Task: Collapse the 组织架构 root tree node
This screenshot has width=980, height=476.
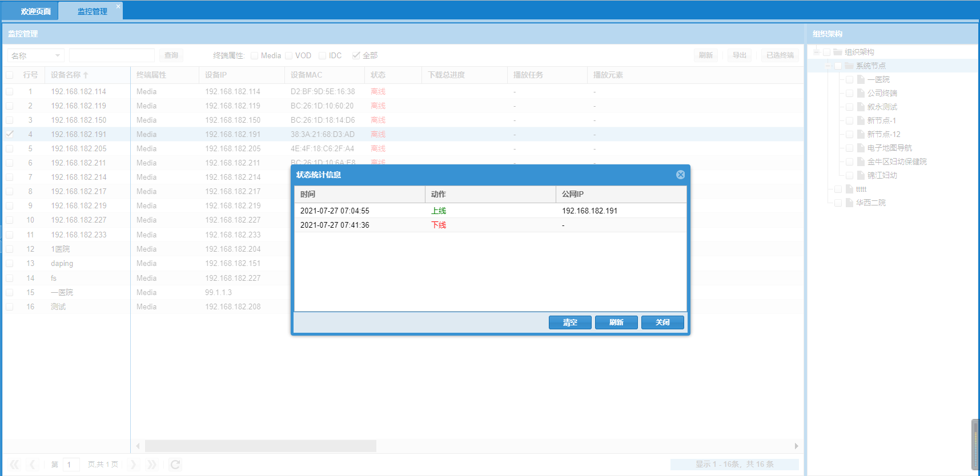Action: [817, 52]
